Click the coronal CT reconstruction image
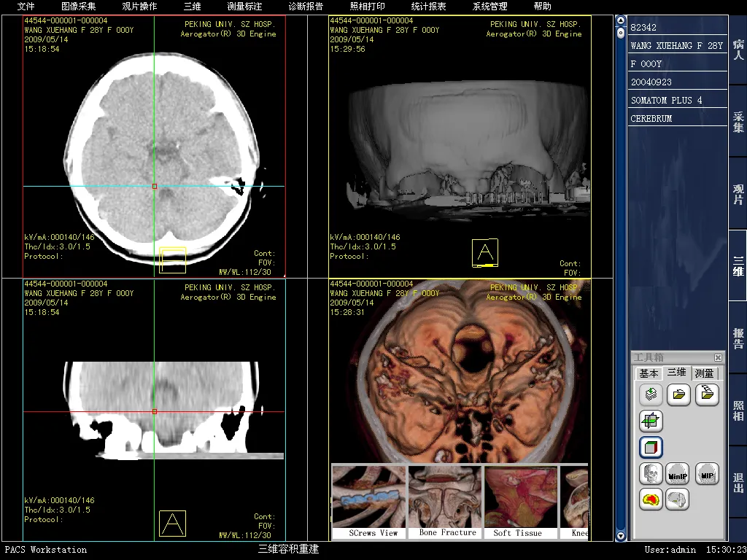747x560 pixels. (x=174, y=411)
